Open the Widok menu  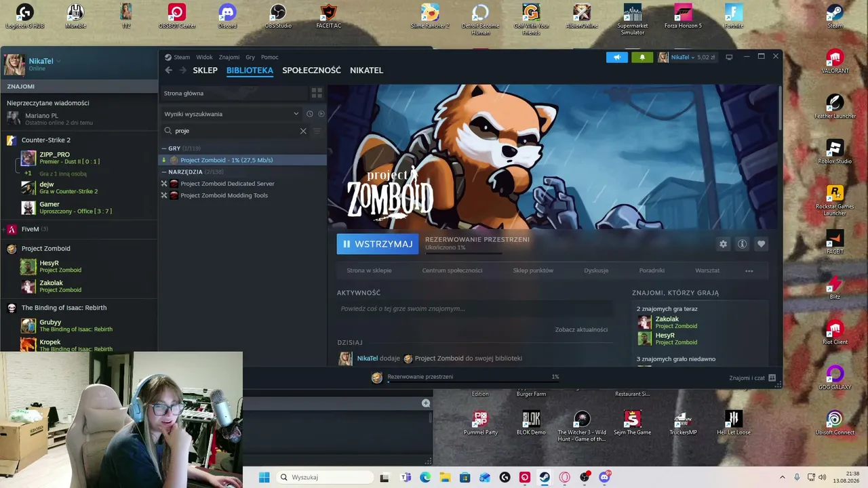click(x=204, y=58)
